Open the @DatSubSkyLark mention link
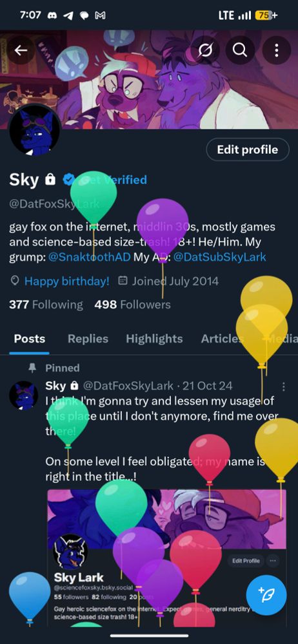This screenshot has height=644, width=298. click(219, 257)
